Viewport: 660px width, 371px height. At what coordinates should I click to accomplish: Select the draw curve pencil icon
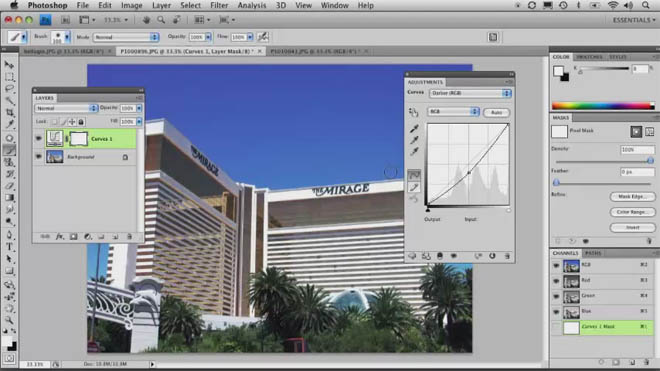(414, 187)
